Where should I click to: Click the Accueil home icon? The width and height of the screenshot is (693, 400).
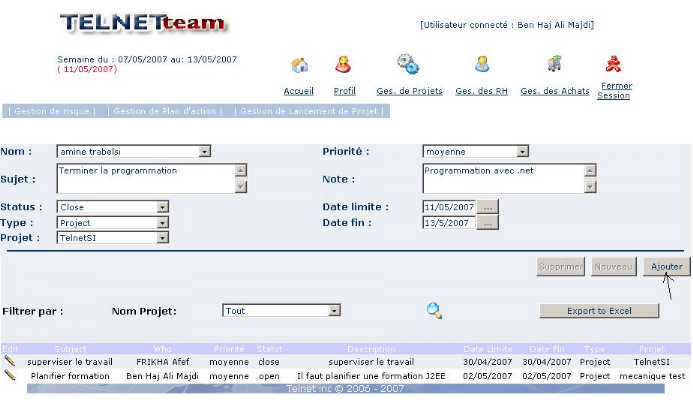point(298,67)
